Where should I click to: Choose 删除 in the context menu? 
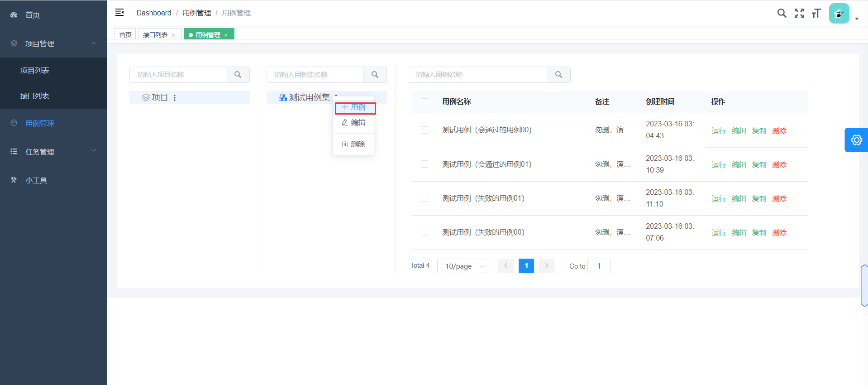pyautogui.click(x=353, y=144)
